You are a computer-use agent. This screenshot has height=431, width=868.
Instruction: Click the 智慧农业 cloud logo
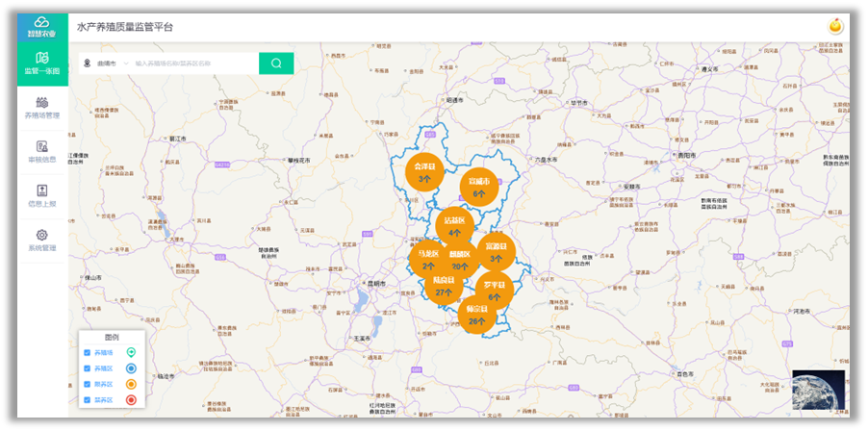(x=42, y=26)
